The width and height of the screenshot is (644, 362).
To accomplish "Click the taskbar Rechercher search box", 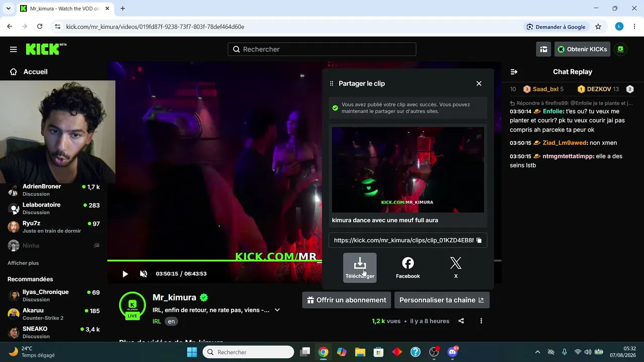I will [x=249, y=352].
